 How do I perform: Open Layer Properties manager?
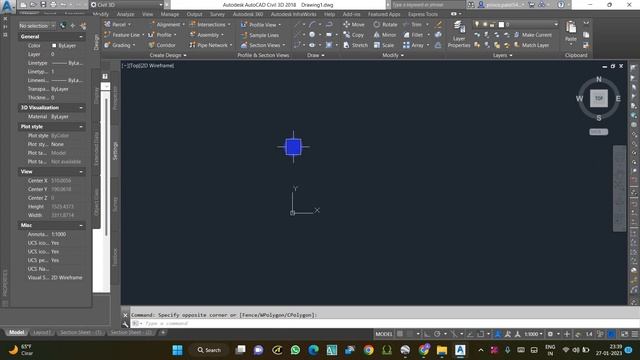click(x=459, y=34)
